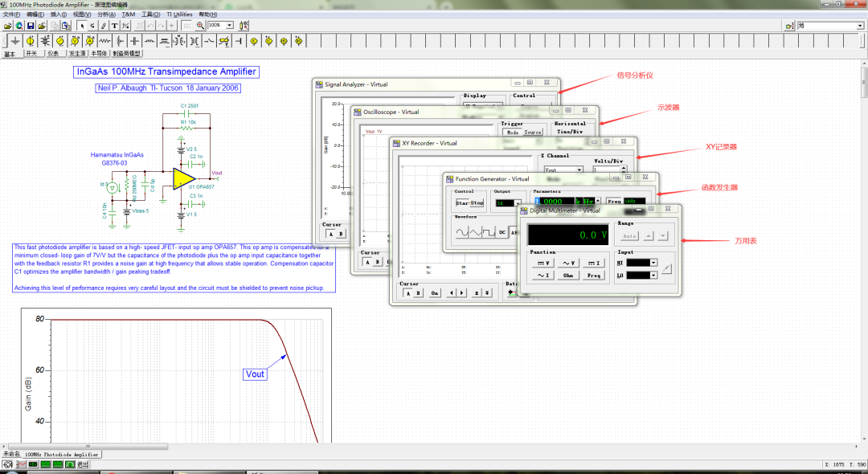Toggle cursor B in Signal Analyzer window

click(341, 234)
